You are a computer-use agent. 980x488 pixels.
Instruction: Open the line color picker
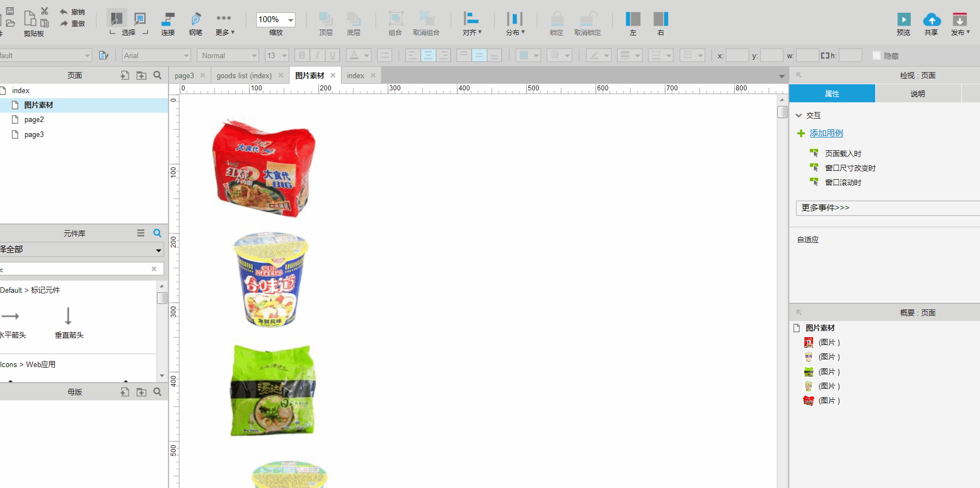(x=599, y=55)
